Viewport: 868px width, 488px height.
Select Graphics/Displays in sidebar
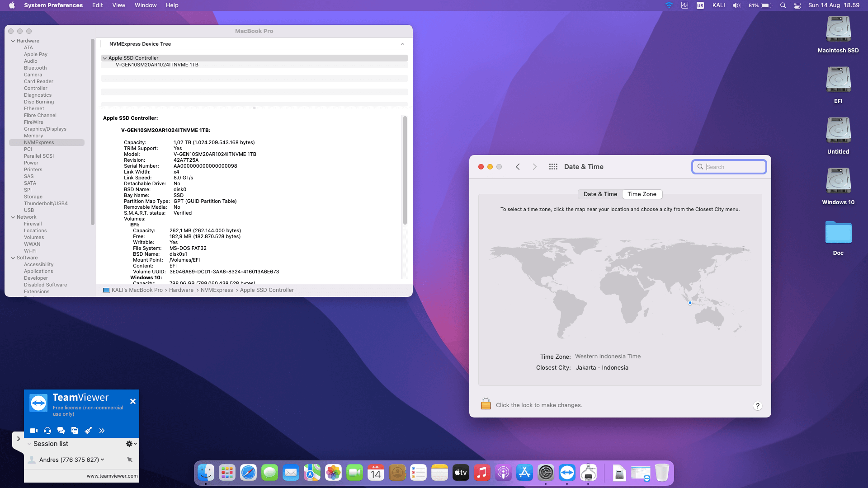(x=45, y=129)
